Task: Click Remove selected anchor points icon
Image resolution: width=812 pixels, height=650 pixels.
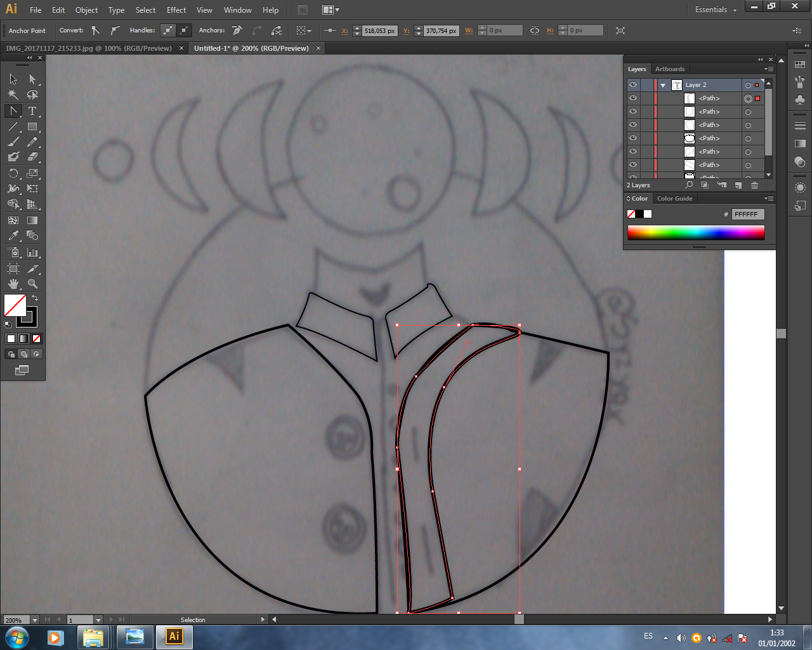Action: click(237, 30)
